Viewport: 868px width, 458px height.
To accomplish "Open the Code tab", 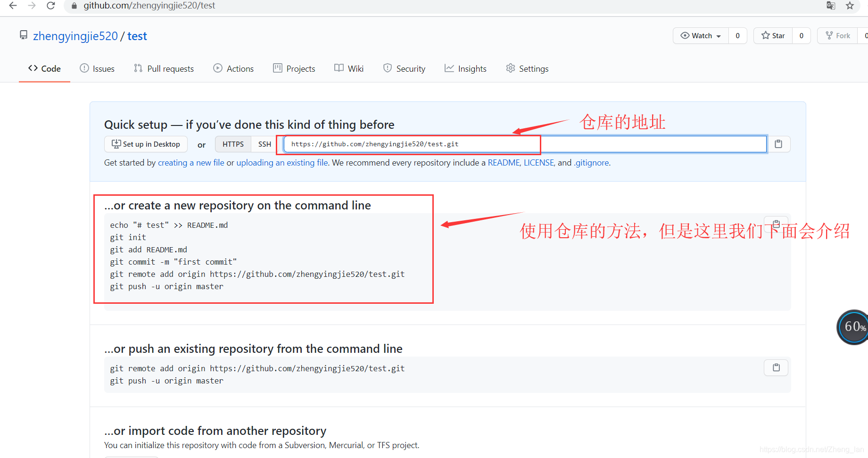I will point(44,68).
